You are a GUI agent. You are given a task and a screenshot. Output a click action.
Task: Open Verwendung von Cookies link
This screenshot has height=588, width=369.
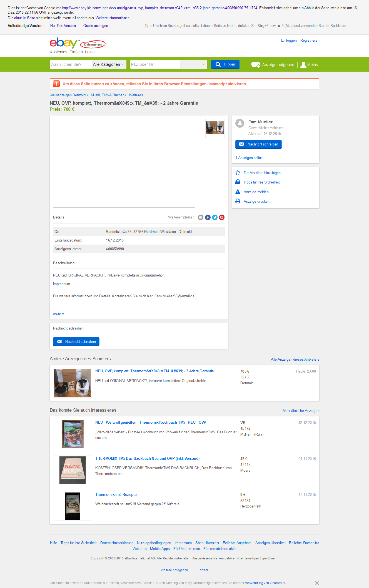[x=263, y=583]
